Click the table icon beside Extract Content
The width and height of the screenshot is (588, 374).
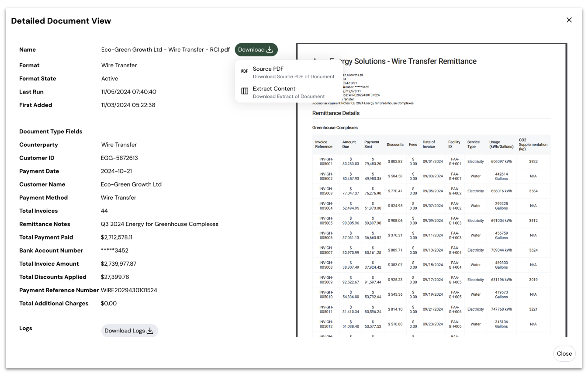coord(245,91)
